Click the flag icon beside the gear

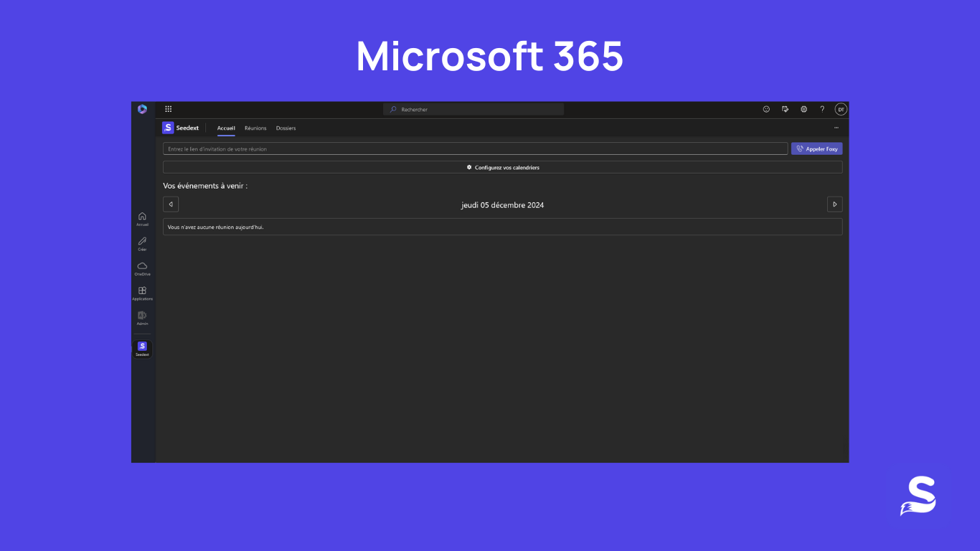pos(785,109)
